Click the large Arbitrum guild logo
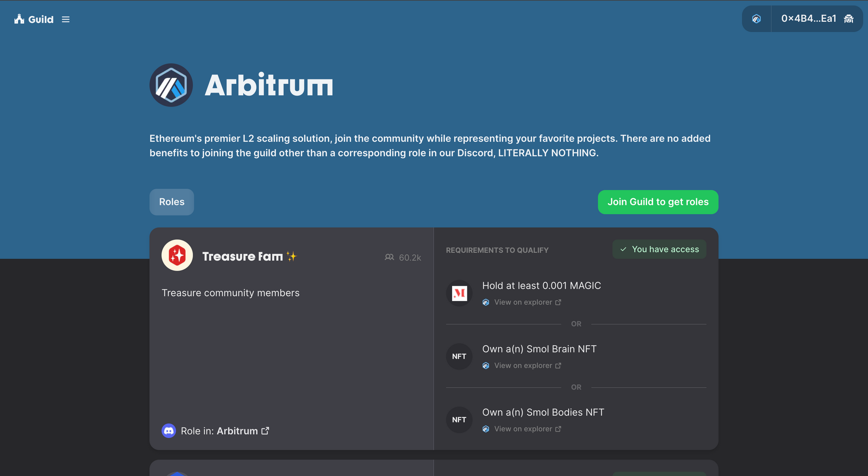The height and width of the screenshot is (476, 868). click(x=171, y=85)
